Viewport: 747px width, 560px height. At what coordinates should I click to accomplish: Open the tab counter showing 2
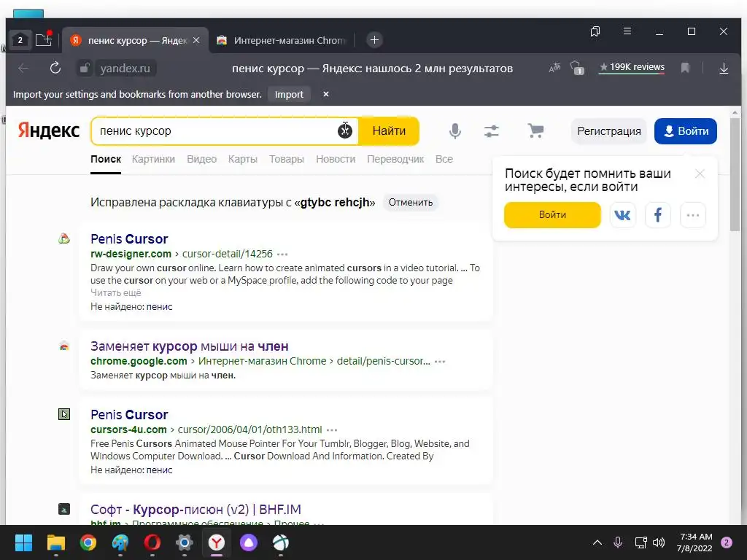20,40
